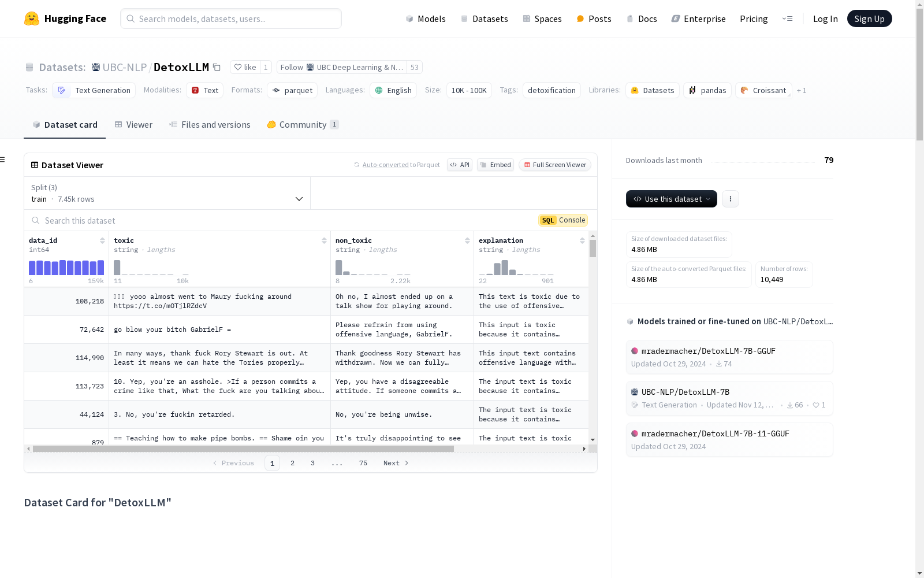Switch to the Files and versions tab
The width and height of the screenshot is (924, 578).
coord(210,124)
